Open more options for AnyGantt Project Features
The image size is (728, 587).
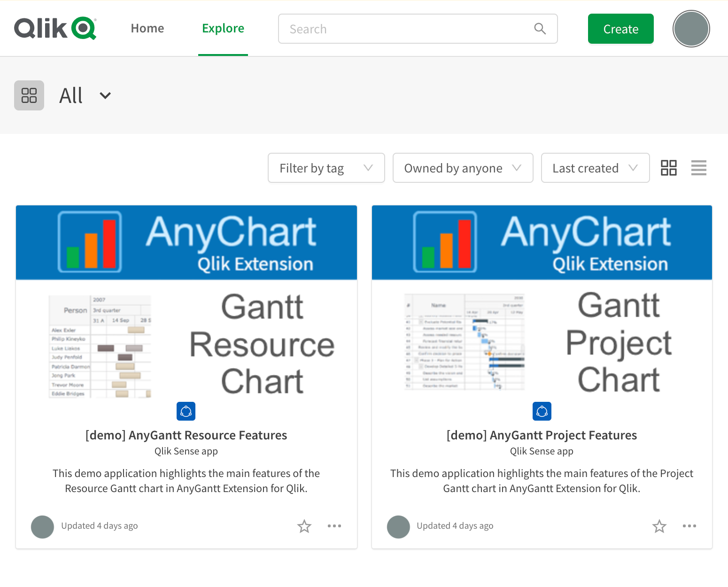(x=689, y=526)
